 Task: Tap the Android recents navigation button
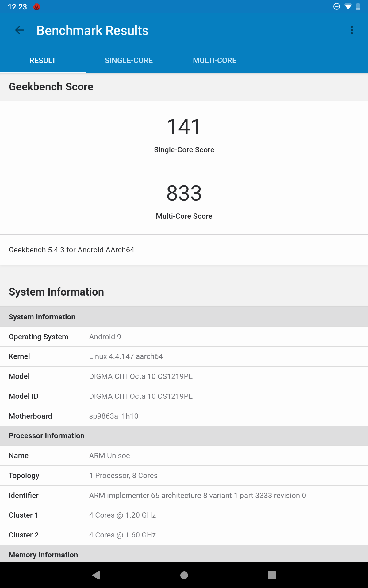pos(272,575)
